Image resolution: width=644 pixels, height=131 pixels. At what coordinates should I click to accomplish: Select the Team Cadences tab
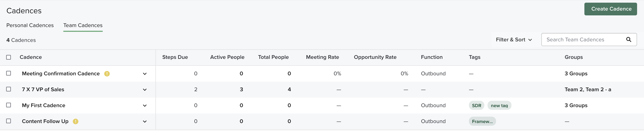pos(83,25)
